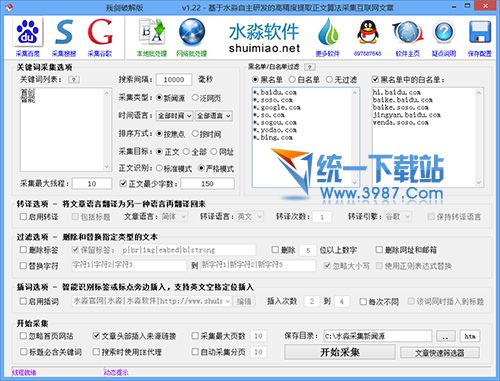Click the QQ penguin contact icon
The width and height of the screenshot is (500, 381).
[368, 32]
